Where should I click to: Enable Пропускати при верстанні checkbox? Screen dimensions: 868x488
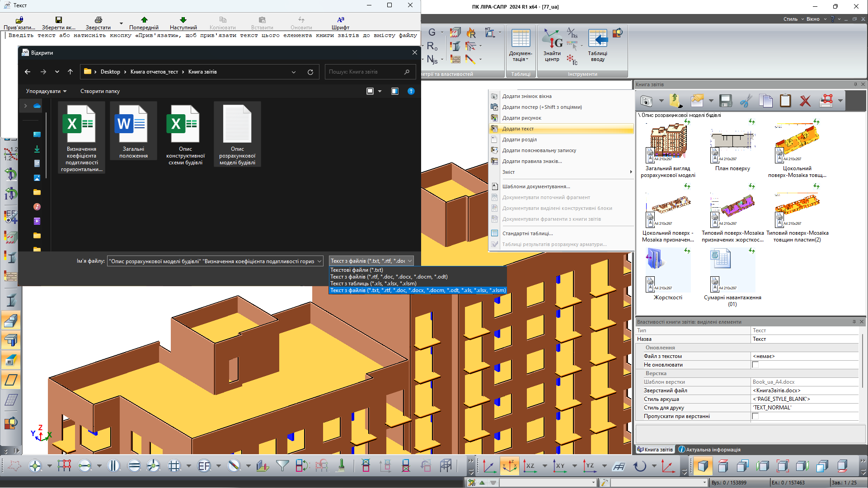click(755, 416)
